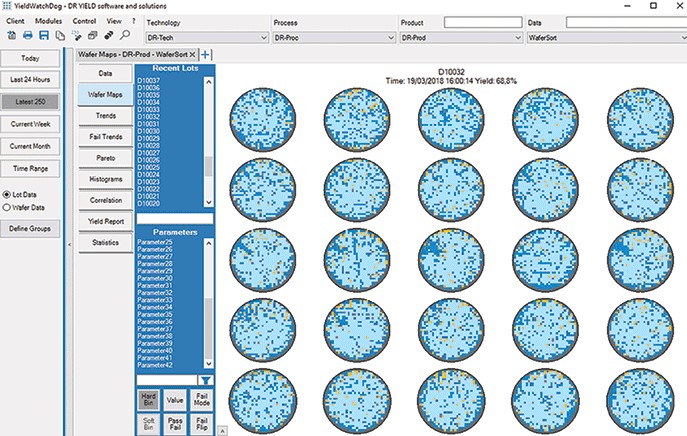The image size is (687, 436).
Task: Click the magnifier search icon in toolbar
Action: (x=124, y=35)
